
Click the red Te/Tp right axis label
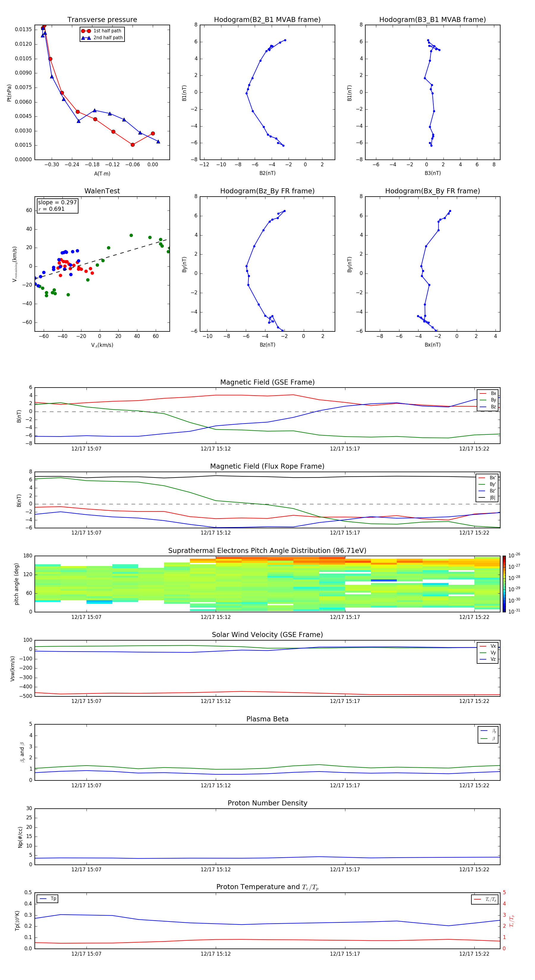(512, 921)
